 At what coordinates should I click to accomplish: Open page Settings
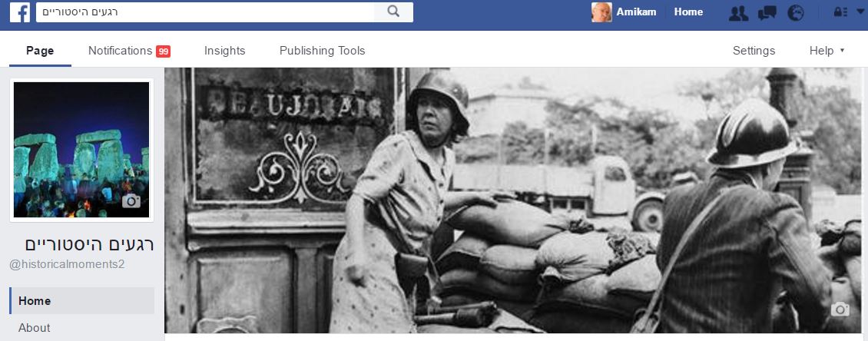click(x=754, y=51)
